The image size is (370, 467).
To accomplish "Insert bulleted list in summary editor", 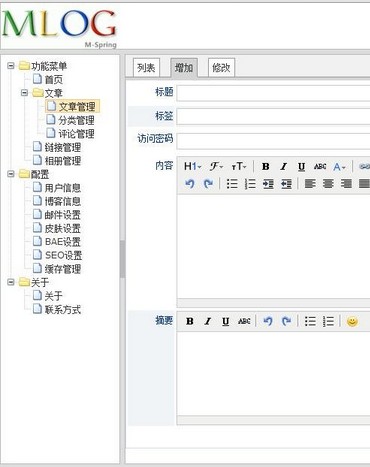I will [310, 321].
